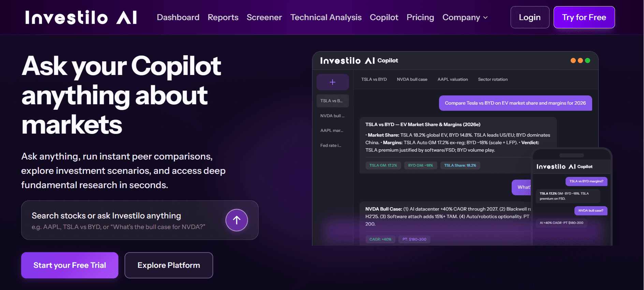Click the Try for Free button
Viewport: 644px width, 290px height.
[584, 17]
